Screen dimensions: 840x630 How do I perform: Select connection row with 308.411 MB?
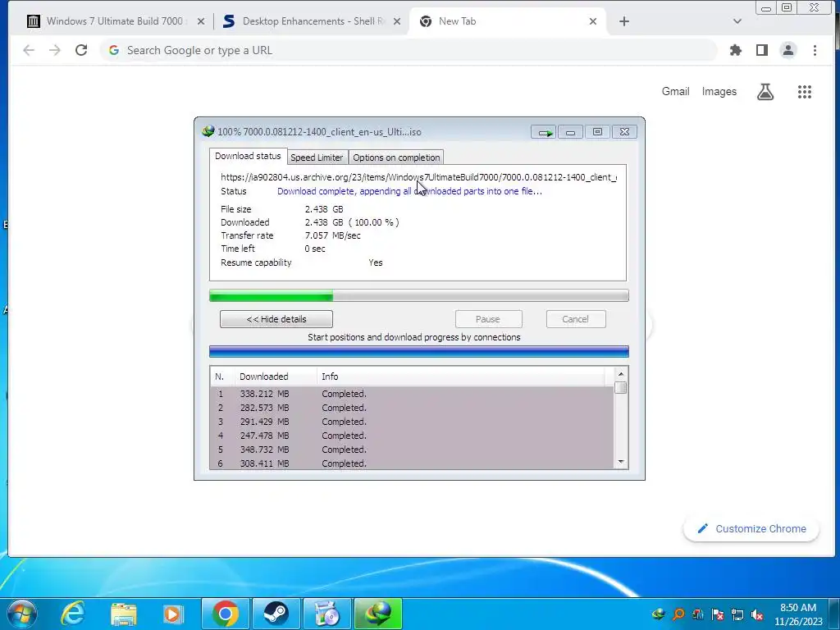coord(412,463)
